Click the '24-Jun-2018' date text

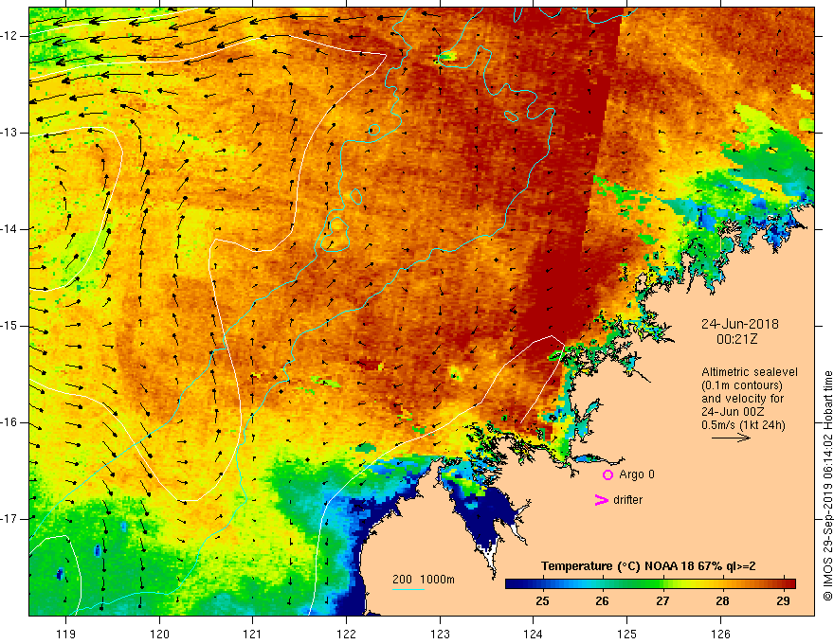739,324
